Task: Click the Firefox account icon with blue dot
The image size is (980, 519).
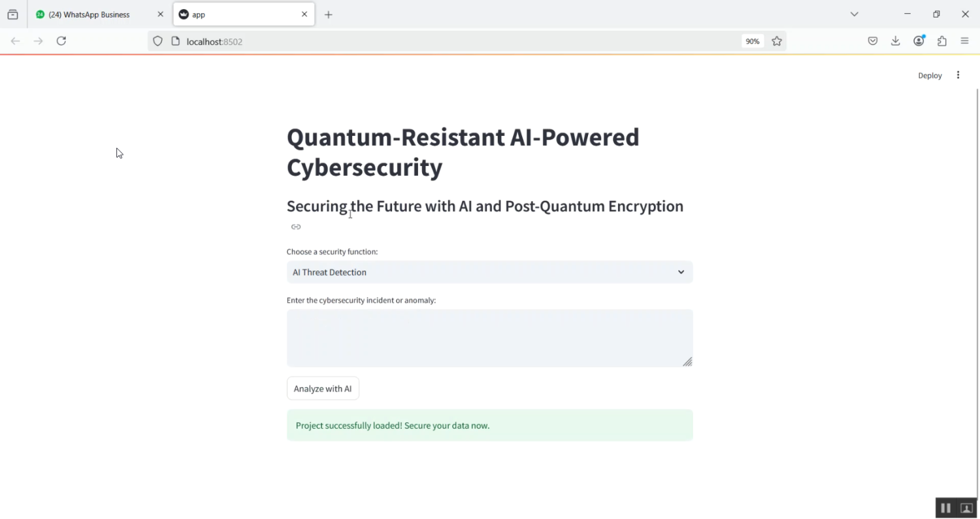Action: tap(919, 41)
